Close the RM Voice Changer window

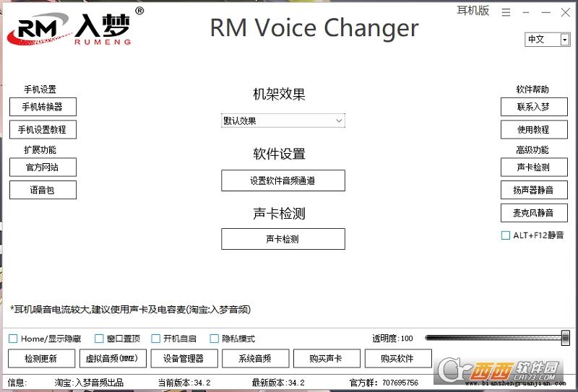[x=565, y=12]
